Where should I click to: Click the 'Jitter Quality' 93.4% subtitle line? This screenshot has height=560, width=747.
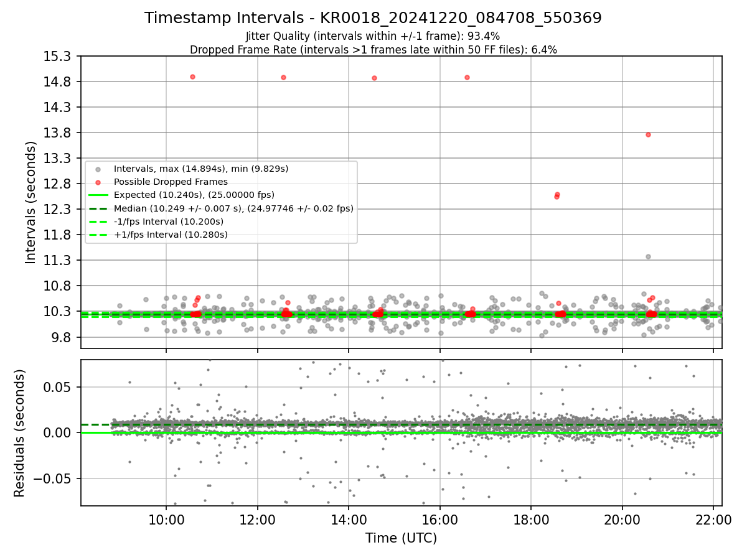click(373, 36)
